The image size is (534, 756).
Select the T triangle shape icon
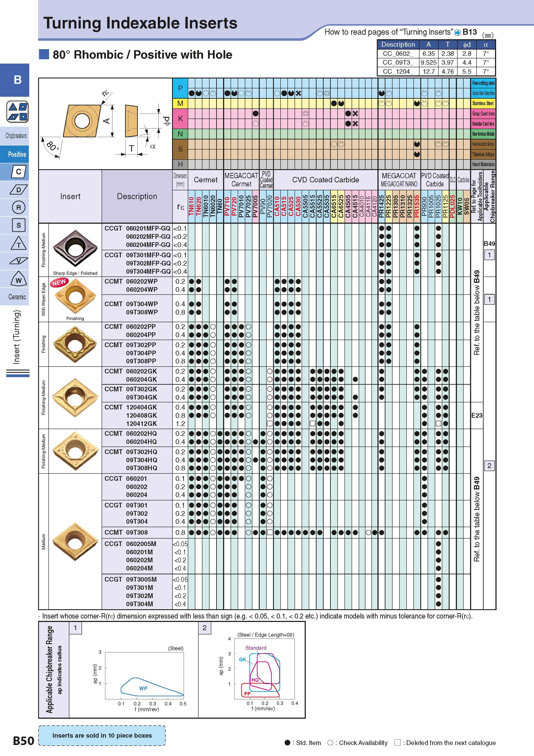coord(19,243)
